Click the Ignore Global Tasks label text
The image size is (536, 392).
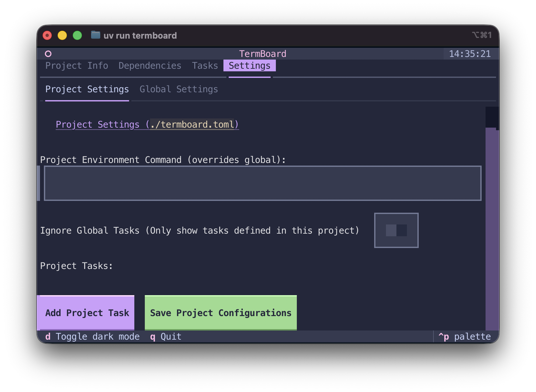coord(200,230)
